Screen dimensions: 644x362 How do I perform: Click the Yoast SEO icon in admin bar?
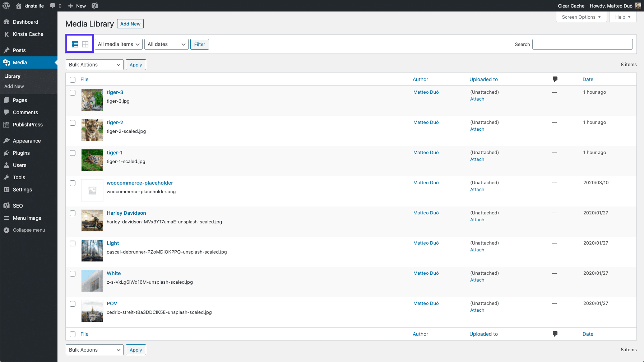[x=95, y=6]
